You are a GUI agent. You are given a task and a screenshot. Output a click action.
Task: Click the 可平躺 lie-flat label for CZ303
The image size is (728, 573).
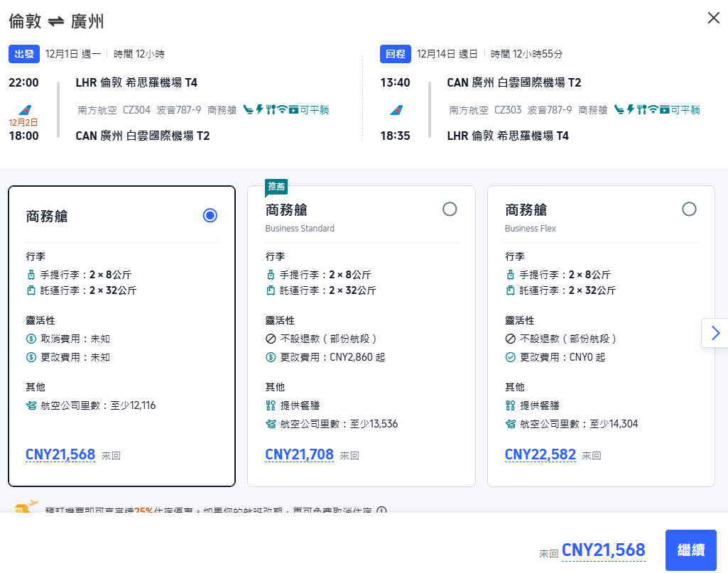685,110
